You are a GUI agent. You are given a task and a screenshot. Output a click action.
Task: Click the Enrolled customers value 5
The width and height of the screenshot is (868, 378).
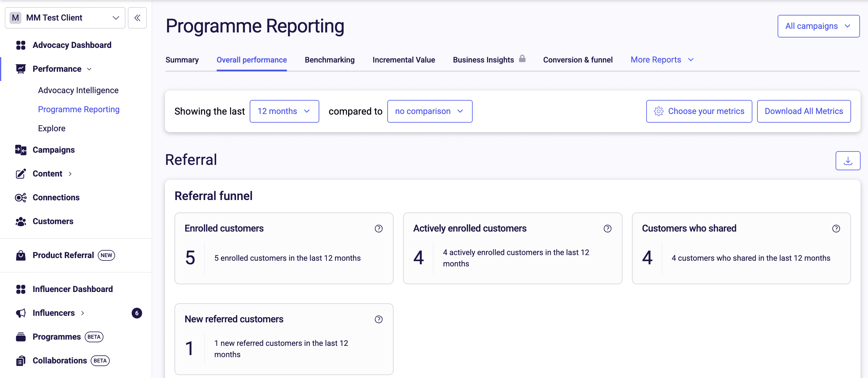[190, 258]
